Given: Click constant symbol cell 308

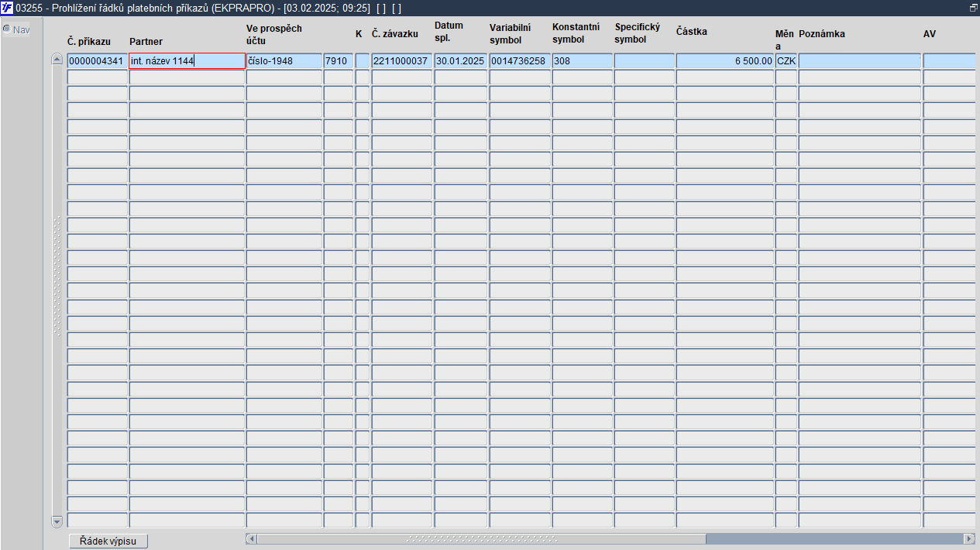Looking at the screenshot, I should click(x=583, y=60).
